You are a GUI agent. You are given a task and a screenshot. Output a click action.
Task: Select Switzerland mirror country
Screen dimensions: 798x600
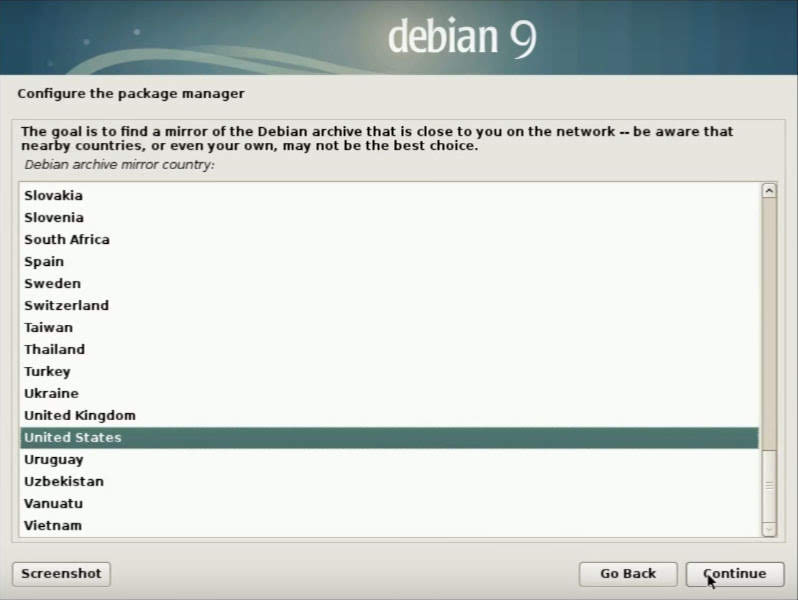coord(389,305)
